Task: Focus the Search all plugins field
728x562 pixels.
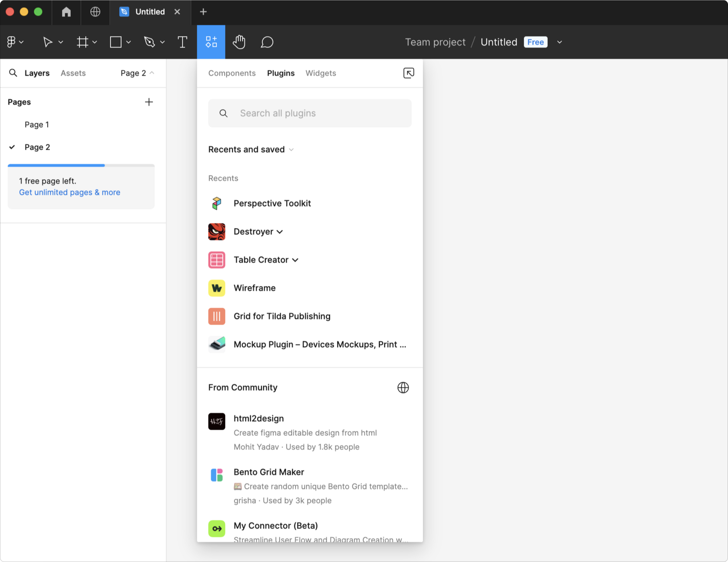Action: click(x=310, y=113)
